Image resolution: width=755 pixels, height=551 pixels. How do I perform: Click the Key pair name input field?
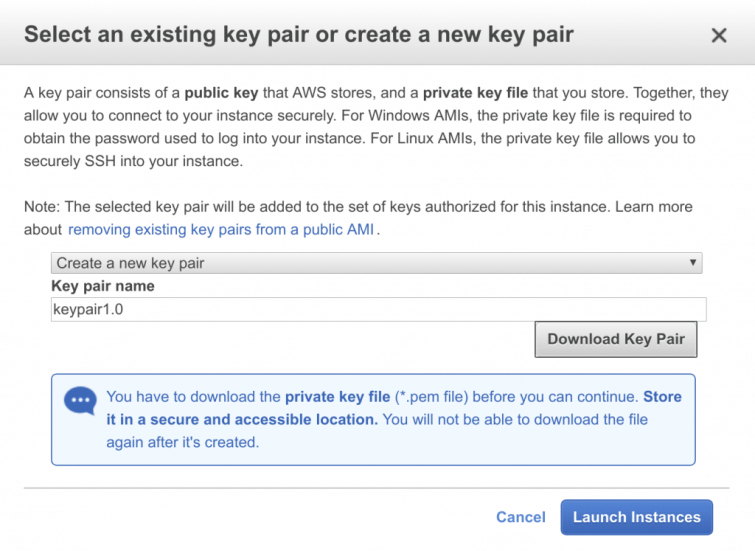tap(378, 309)
